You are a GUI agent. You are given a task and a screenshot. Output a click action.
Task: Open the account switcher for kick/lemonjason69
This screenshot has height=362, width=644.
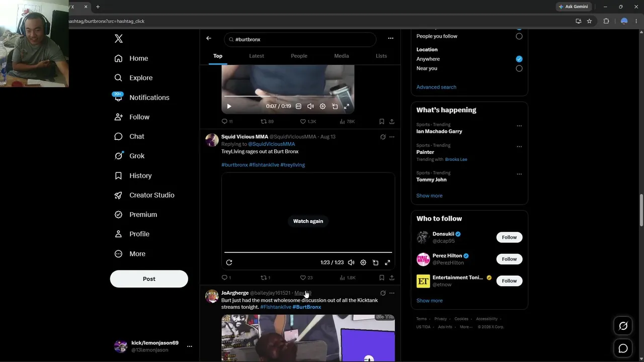point(153,346)
